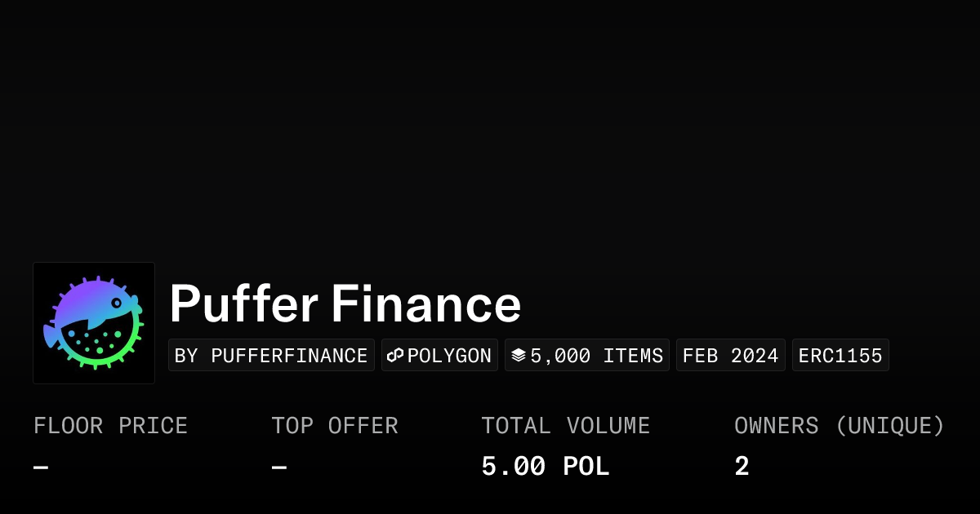Click the TOTAL VOLUME stat label
This screenshot has height=514, width=980.
pos(565,426)
